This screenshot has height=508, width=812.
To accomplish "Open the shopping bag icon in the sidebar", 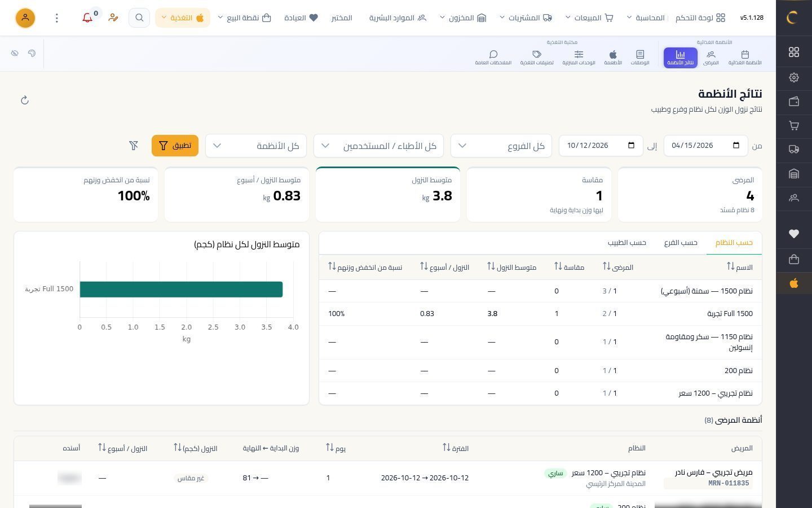I will pos(794,259).
